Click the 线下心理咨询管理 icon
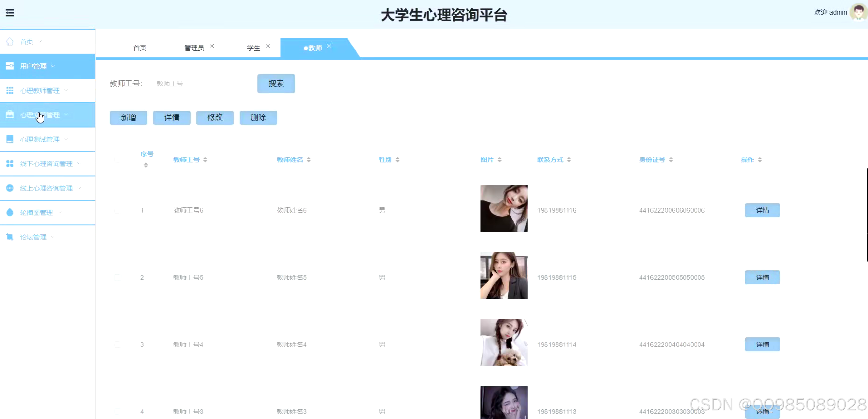This screenshot has width=868, height=419. pyautogui.click(x=10, y=163)
